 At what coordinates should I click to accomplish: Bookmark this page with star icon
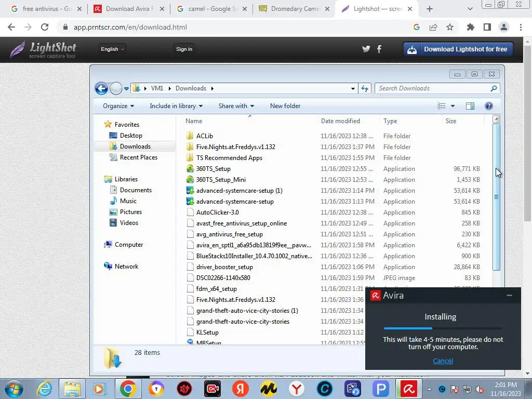click(450, 27)
